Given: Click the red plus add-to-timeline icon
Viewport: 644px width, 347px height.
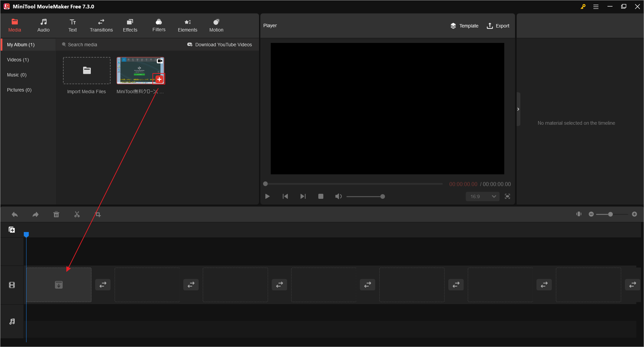Looking at the screenshot, I should point(159,79).
